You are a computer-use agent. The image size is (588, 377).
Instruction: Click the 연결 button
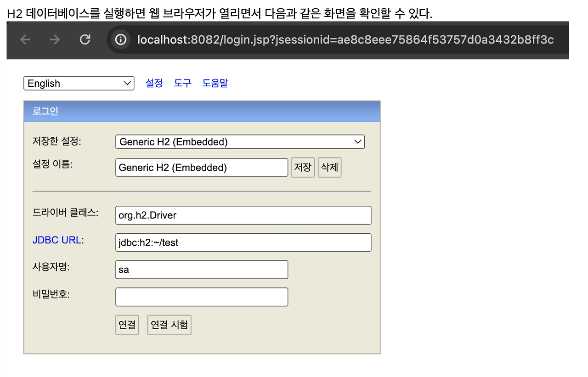point(127,325)
